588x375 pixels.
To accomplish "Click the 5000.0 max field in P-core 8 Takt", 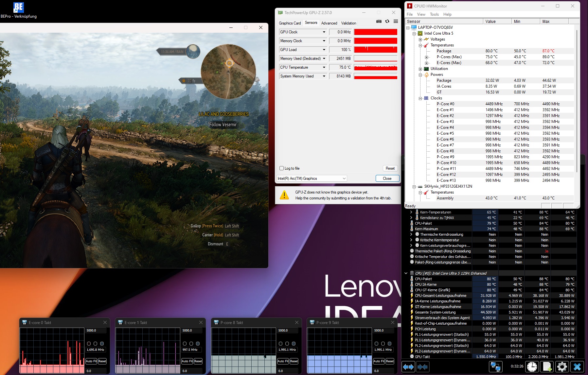I will coord(287,331).
